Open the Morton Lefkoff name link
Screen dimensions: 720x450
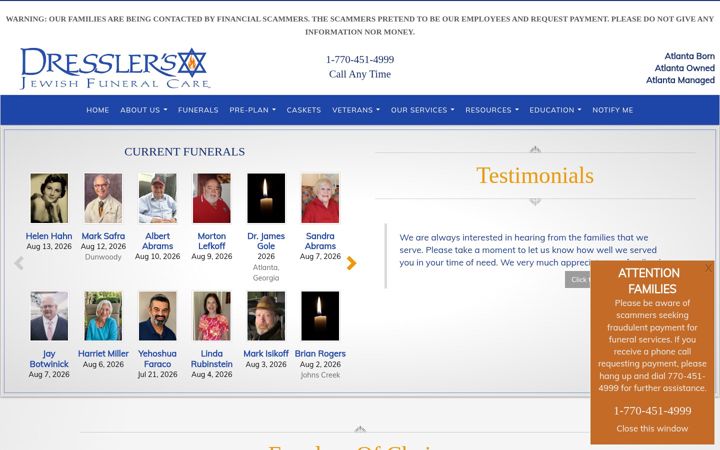(x=212, y=241)
